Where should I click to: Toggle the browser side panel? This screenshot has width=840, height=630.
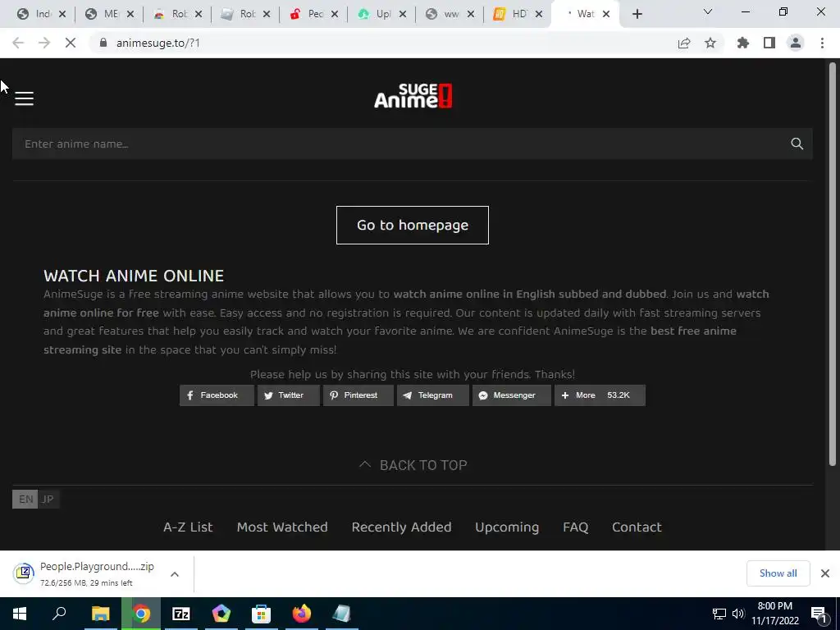(769, 43)
